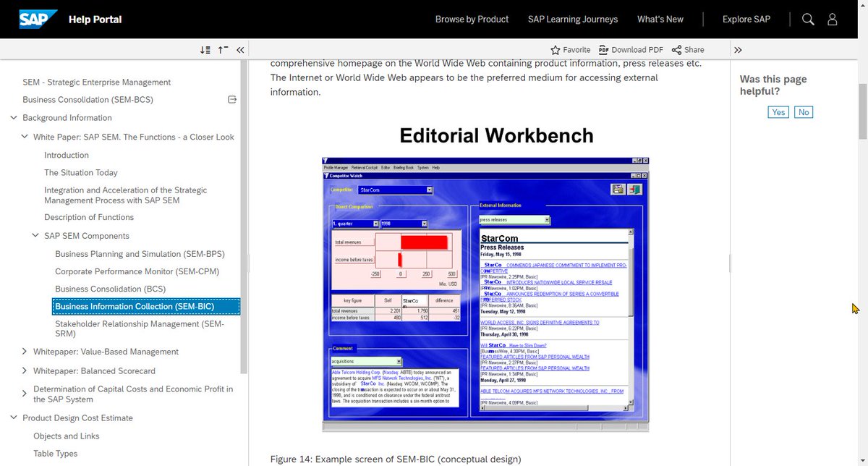868x466 pixels.
Task: Select Business Information Collection (SEM-BIC)
Action: tap(146, 307)
